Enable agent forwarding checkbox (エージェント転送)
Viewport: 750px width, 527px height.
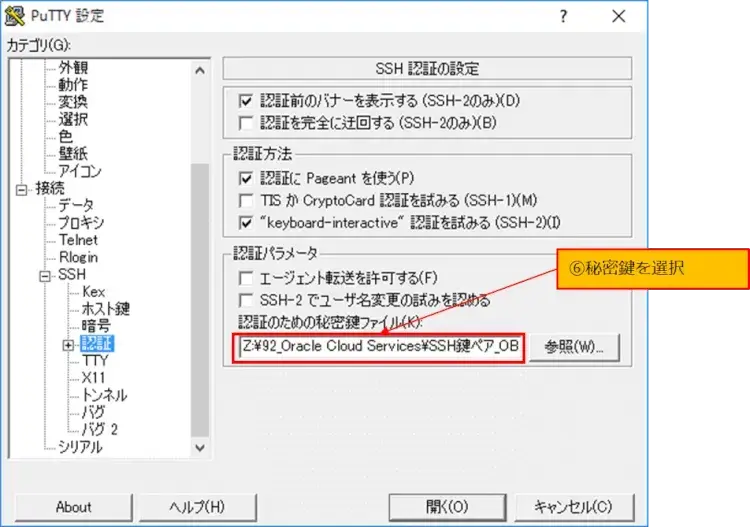coord(246,278)
